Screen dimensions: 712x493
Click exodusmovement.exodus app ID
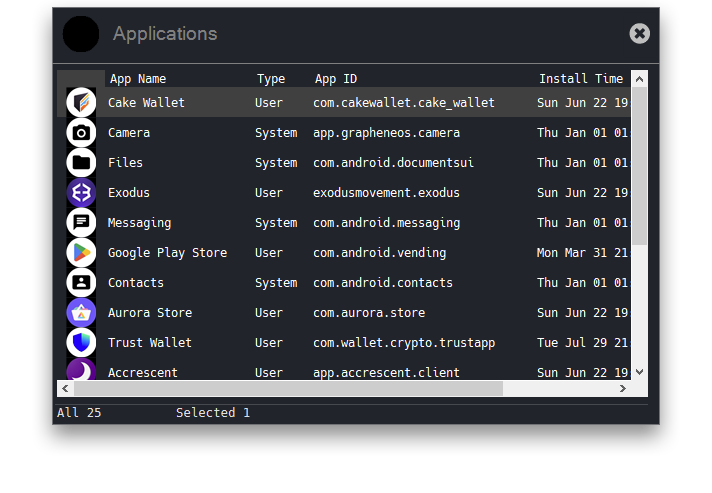coord(386,192)
